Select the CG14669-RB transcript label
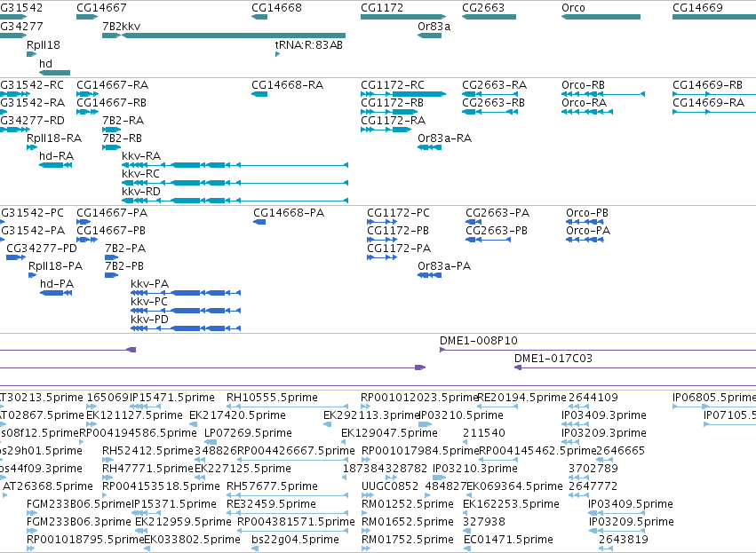The height and width of the screenshot is (553, 756). coord(707,85)
